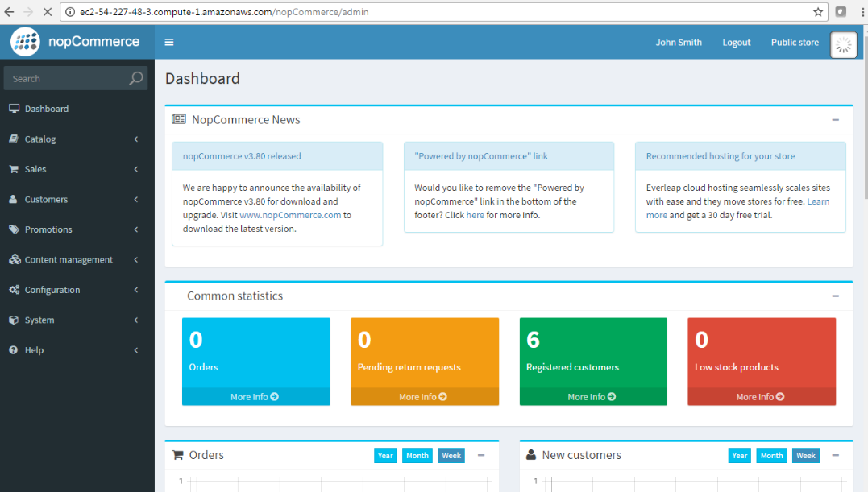Viewport: 868px width, 492px height.
Task: Click the Help question mark icon
Action: point(13,349)
